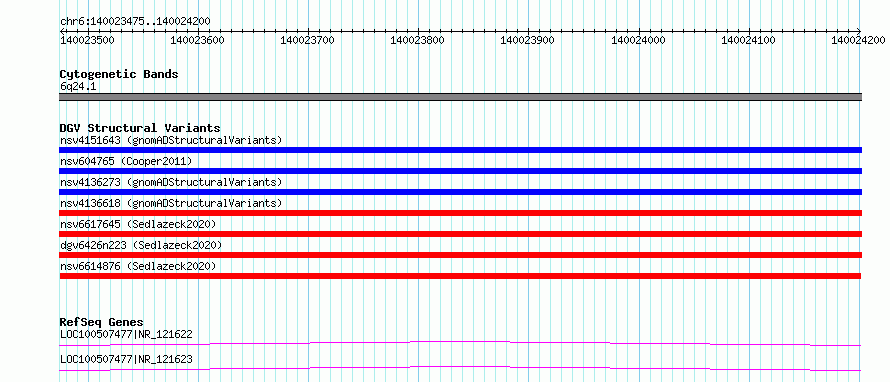Select the RefSeq Genes track title
The image size is (890, 382).
[x=102, y=322]
